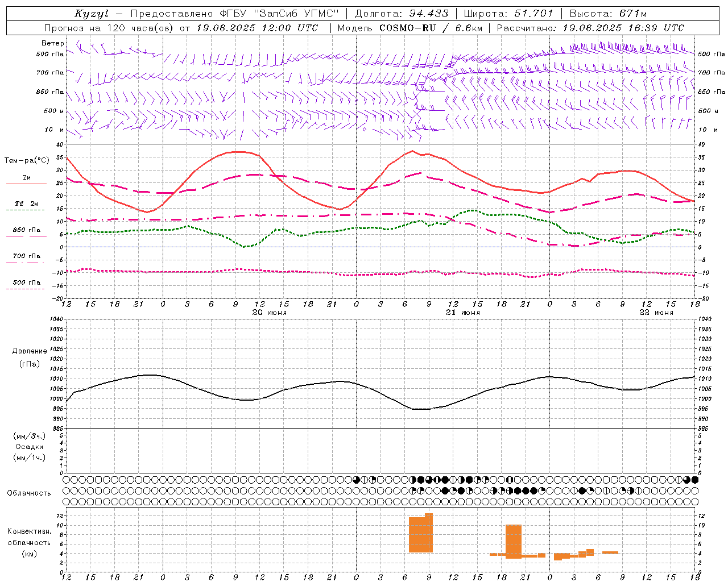The image size is (728, 582).
Task: Click the dotted pink line sample under "500 гПа" legend
Action: [x=26, y=289]
